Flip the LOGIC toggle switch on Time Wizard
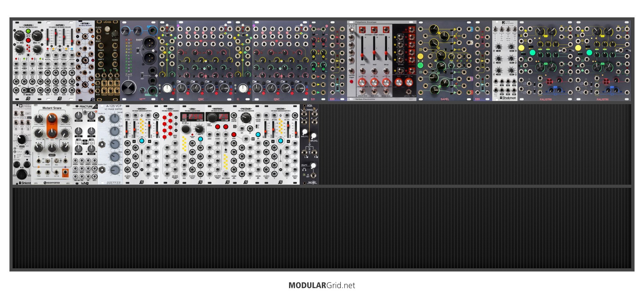 (x=508, y=29)
